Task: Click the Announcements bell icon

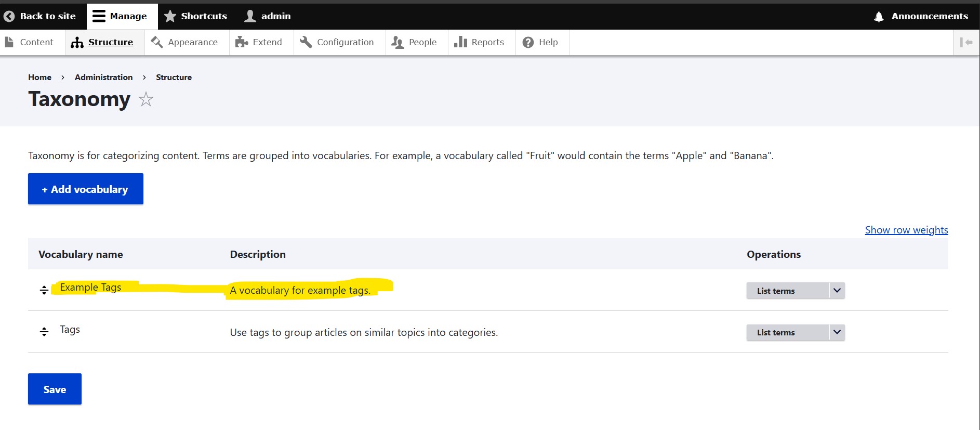Action: (x=879, y=17)
